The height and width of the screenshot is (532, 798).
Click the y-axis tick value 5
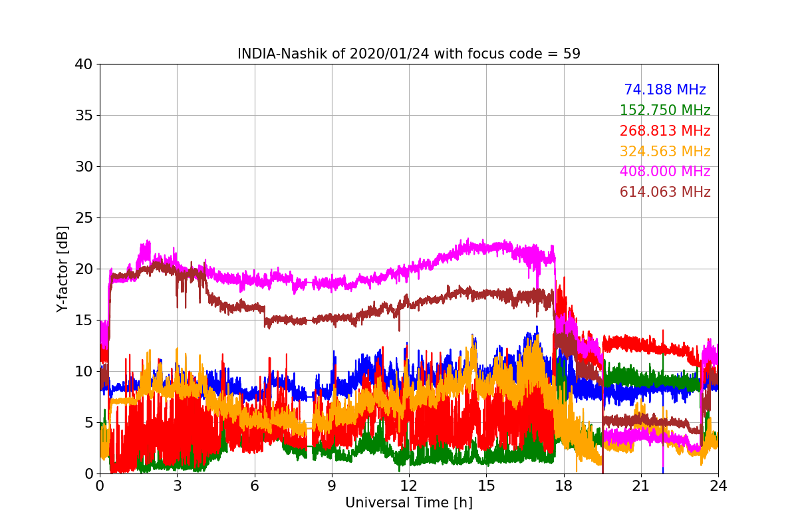click(x=89, y=423)
